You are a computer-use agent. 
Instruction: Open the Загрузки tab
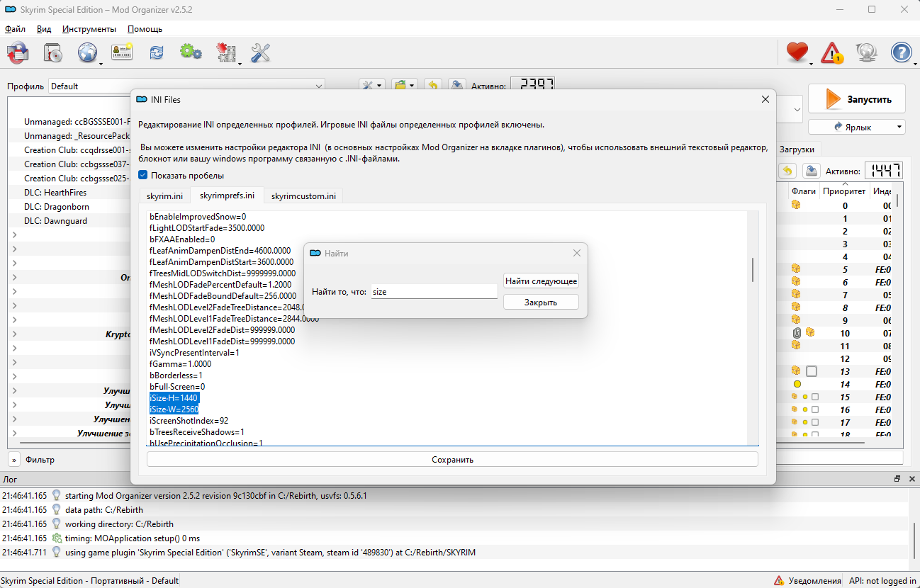pyautogui.click(x=797, y=149)
